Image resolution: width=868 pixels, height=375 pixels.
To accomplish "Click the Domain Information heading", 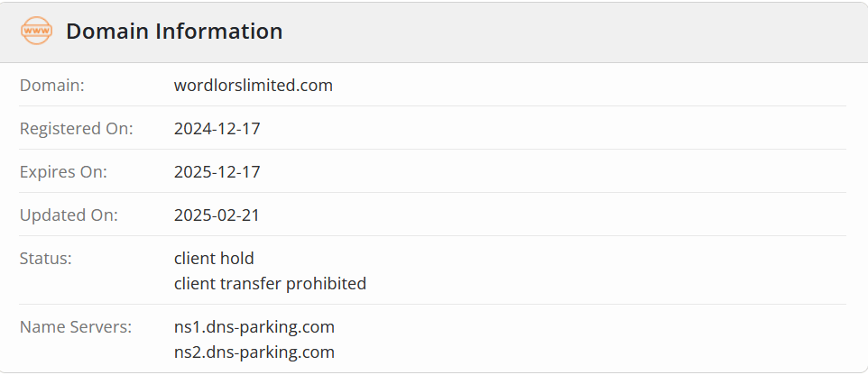I will tap(174, 31).
